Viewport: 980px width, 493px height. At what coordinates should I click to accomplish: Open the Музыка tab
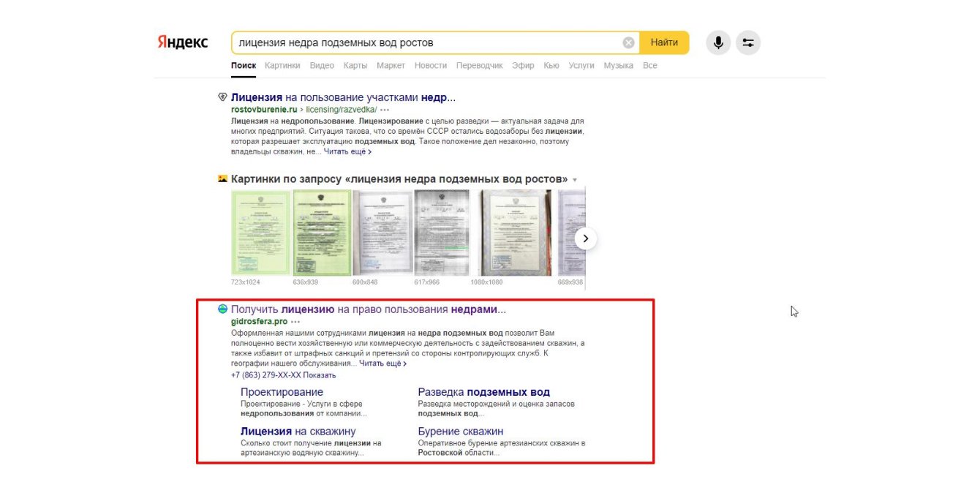619,65
